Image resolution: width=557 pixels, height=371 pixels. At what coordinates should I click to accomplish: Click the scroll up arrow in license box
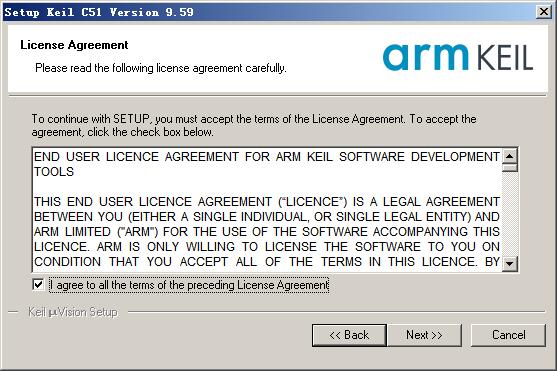point(510,156)
